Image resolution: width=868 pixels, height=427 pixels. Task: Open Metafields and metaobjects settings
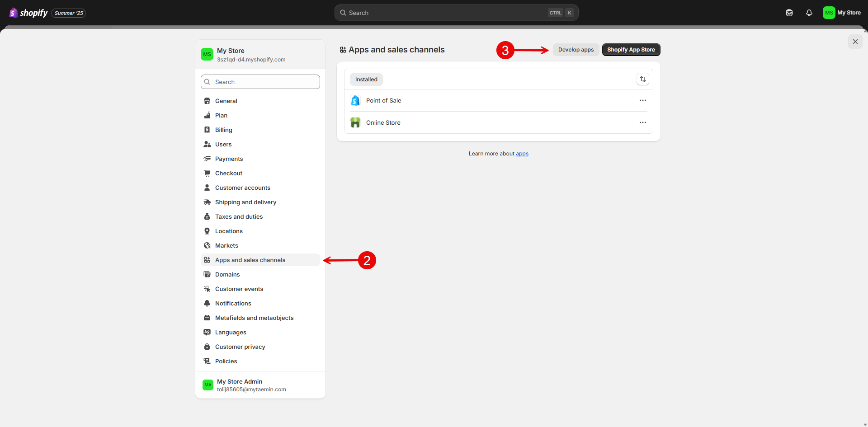click(260, 318)
